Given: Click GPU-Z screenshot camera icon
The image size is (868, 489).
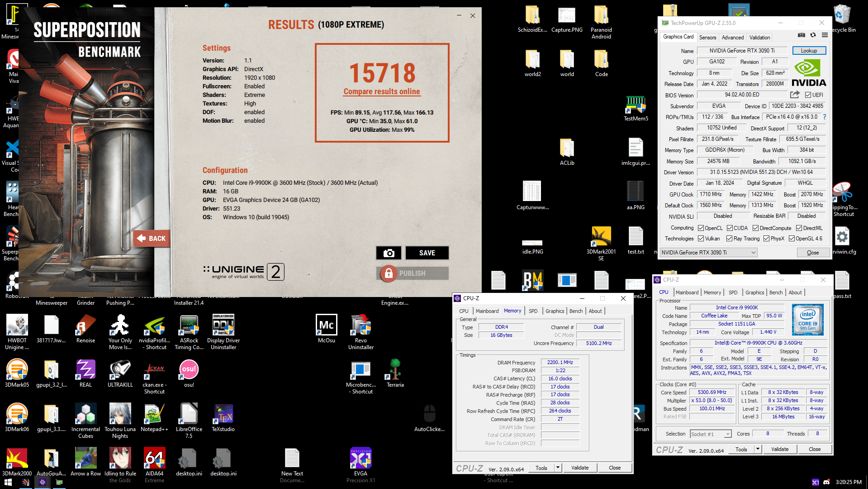Looking at the screenshot, I should point(802,35).
